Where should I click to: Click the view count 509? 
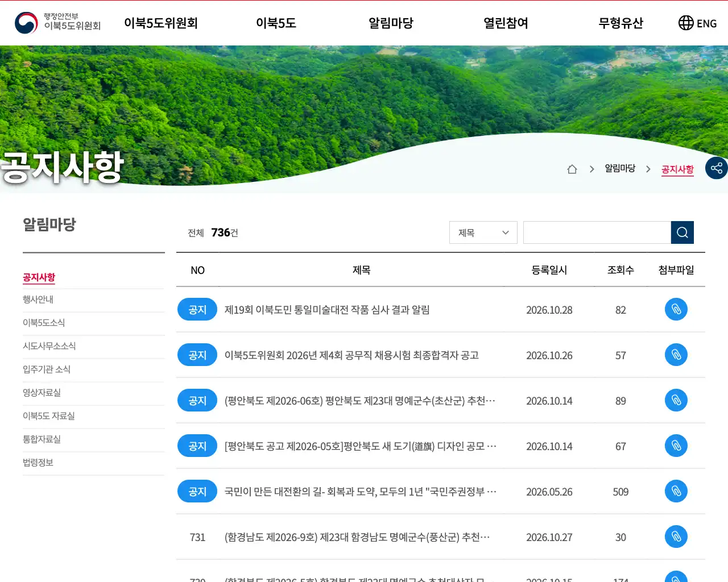pos(621,492)
